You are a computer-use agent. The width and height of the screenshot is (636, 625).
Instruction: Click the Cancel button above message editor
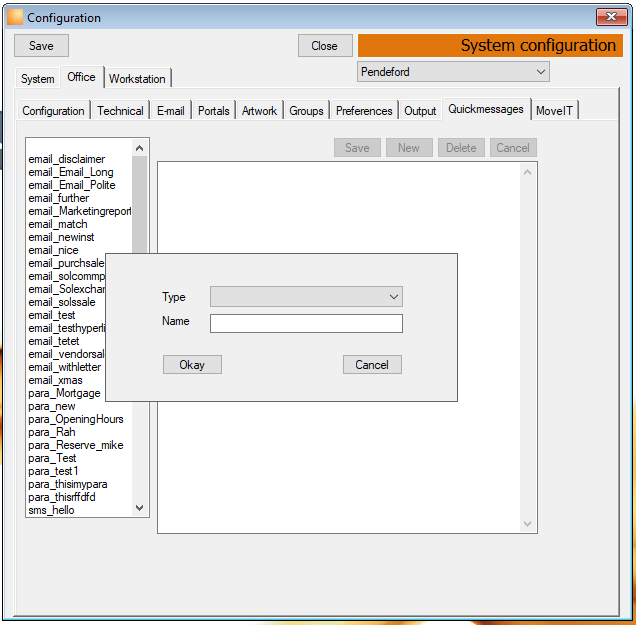(513, 148)
